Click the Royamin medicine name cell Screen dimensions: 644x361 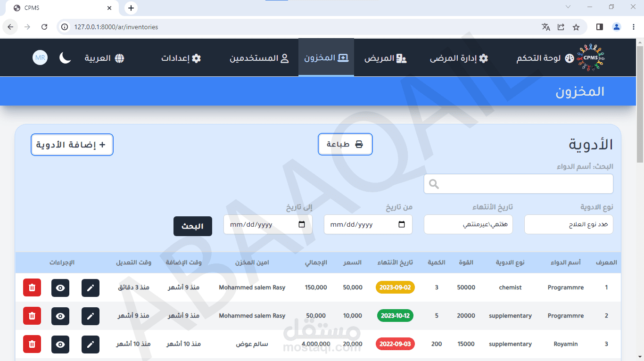point(566,344)
